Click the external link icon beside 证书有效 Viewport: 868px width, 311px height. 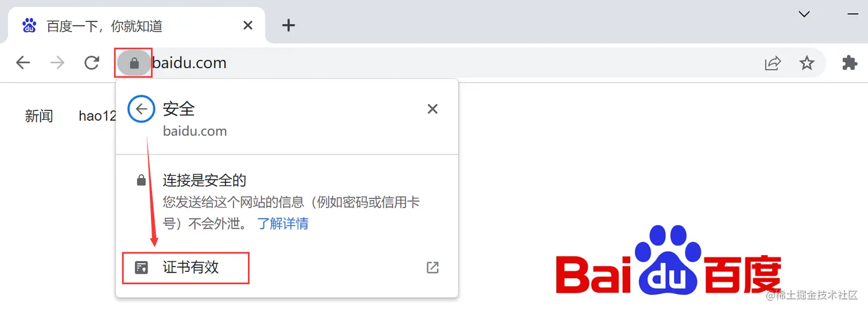coord(433,267)
